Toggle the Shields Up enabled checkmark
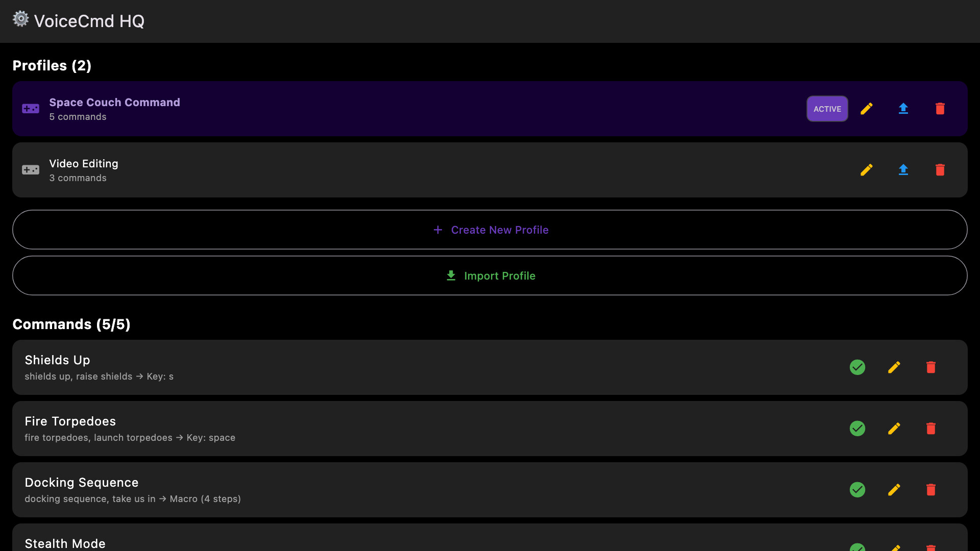This screenshot has height=551, width=980. [x=857, y=367]
